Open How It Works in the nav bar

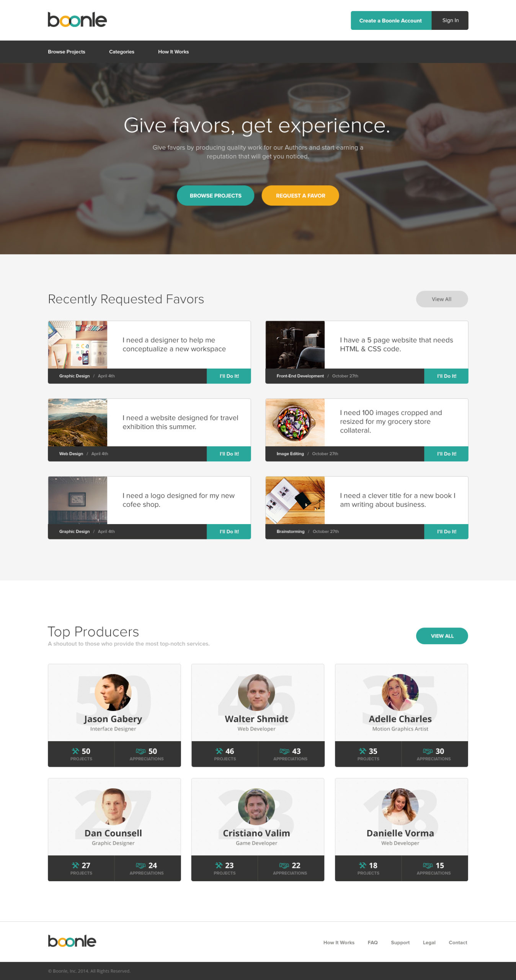pos(173,52)
